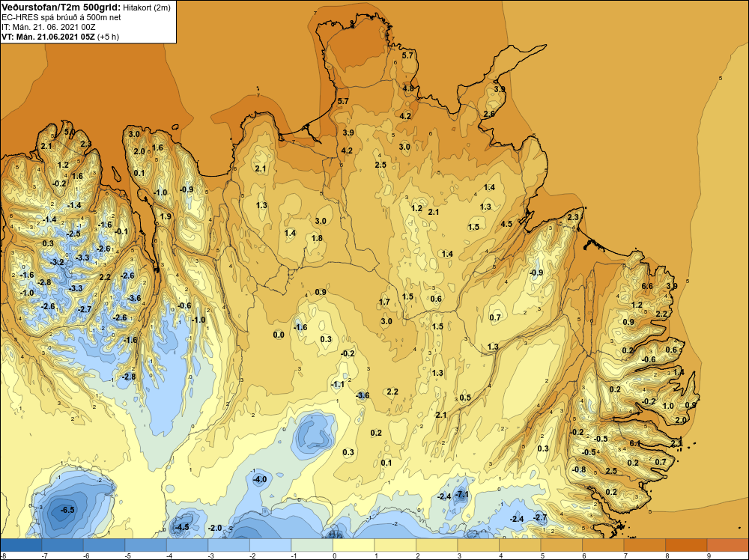Screen dimensions: 749x560
Task: Click the 0.0 temperature value
Action: tap(279, 335)
